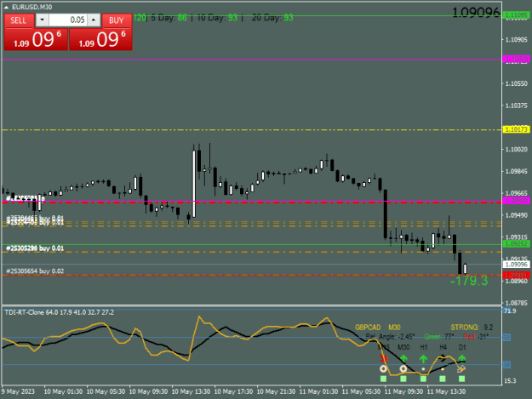Image resolution: width=532 pixels, height=399 pixels.
Task: Click the green 1.09252 price tag
Action: click(x=516, y=244)
